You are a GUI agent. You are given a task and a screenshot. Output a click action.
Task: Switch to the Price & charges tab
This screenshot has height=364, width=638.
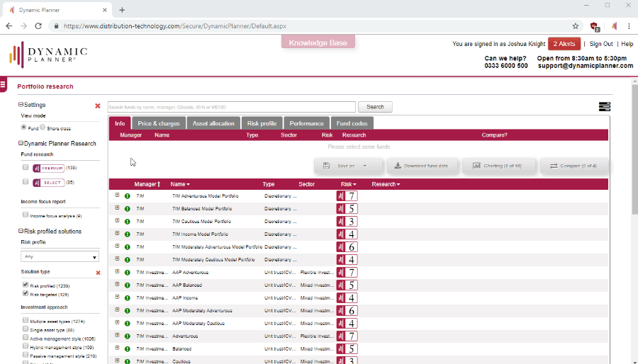coord(159,123)
